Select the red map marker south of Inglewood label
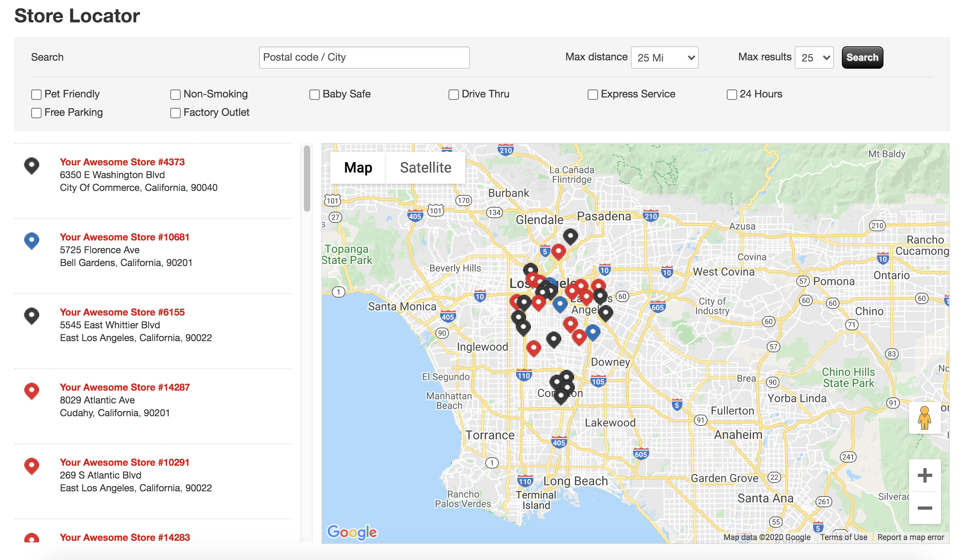 (x=534, y=348)
